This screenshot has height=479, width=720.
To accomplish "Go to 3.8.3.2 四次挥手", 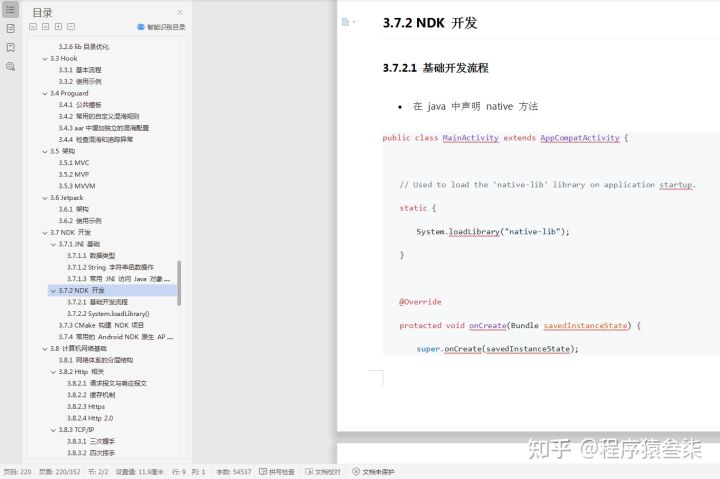I will tap(91, 453).
